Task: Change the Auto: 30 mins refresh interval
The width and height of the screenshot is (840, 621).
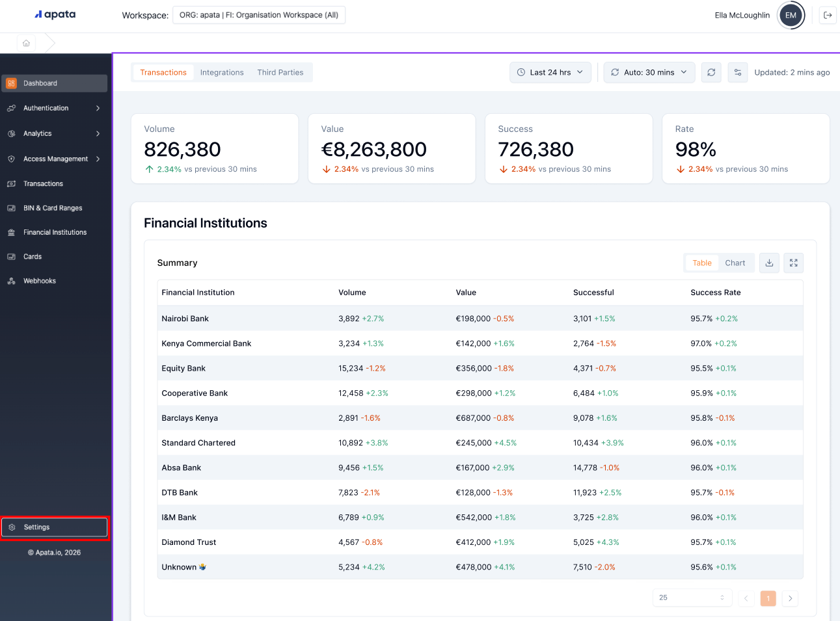Action: point(649,72)
